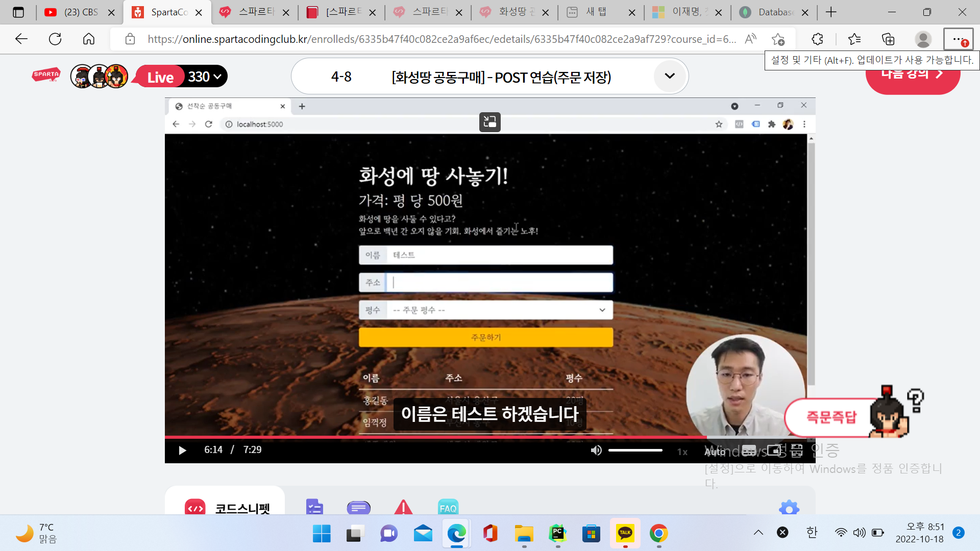Open the clock showing 오후 8:51
This screenshot has width=980, height=551.
920,533
